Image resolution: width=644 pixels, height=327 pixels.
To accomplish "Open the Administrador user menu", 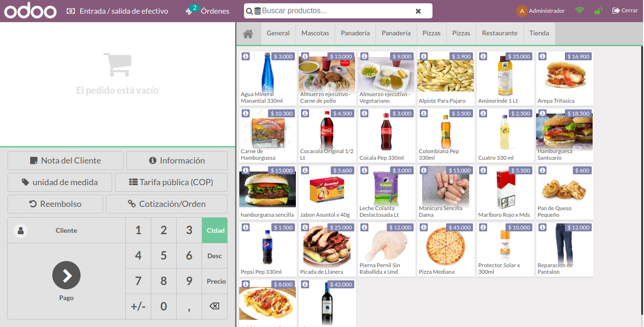I will [x=540, y=11].
